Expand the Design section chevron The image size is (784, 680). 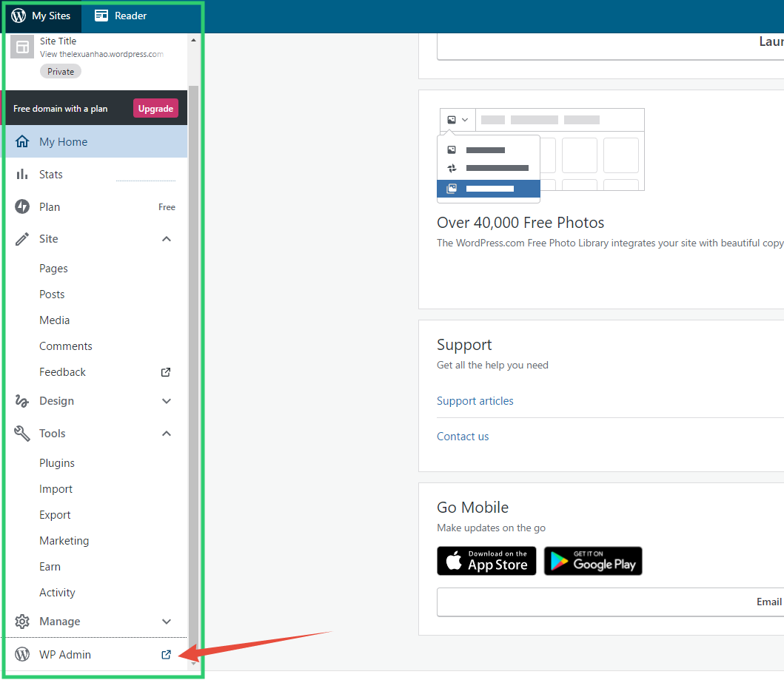(x=167, y=401)
